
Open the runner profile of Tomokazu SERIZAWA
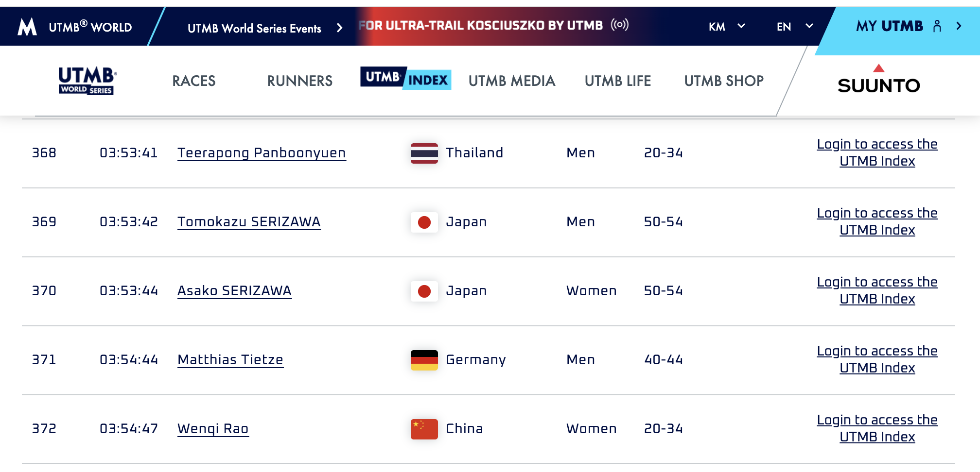249,221
